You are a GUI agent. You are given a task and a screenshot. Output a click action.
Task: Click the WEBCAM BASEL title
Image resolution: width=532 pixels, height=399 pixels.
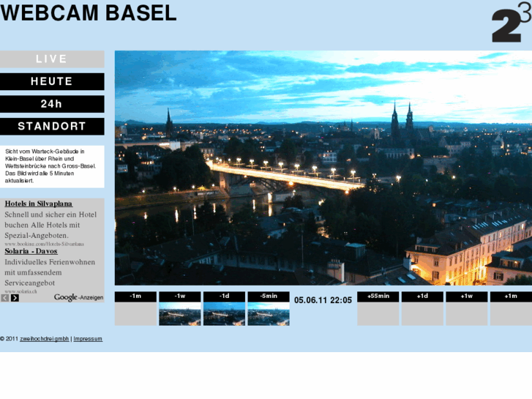click(x=89, y=13)
